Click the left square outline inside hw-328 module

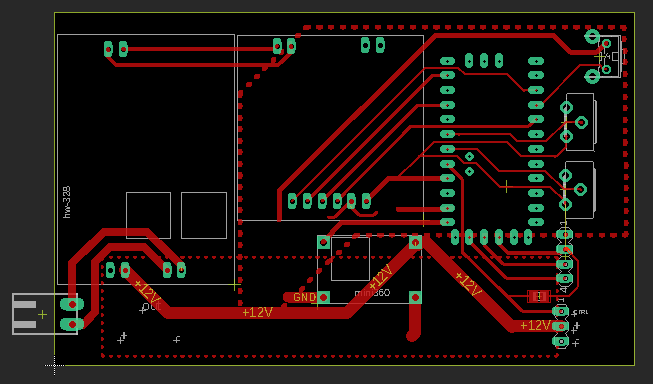tap(148, 215)
